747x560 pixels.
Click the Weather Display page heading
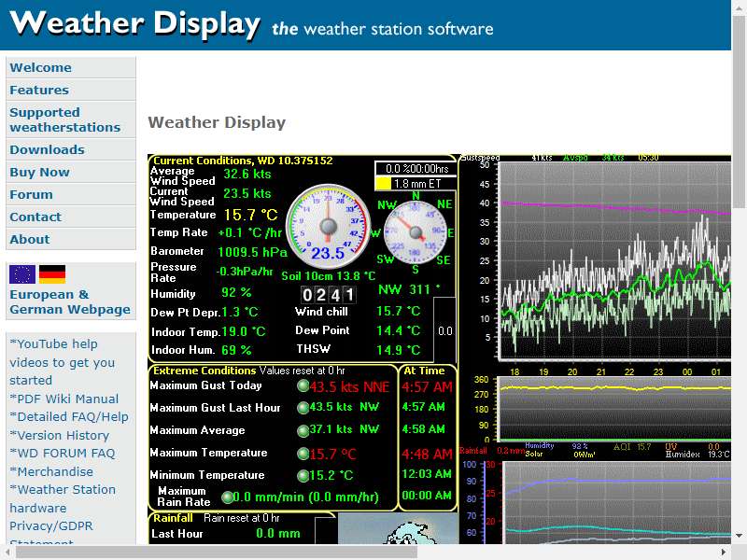click(x=217, y=122)
